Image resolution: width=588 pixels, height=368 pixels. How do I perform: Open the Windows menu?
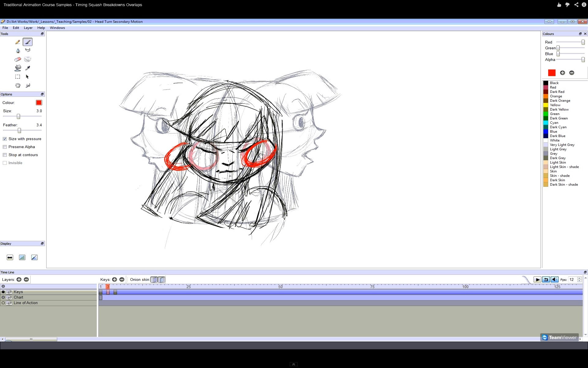coord(57,28)
